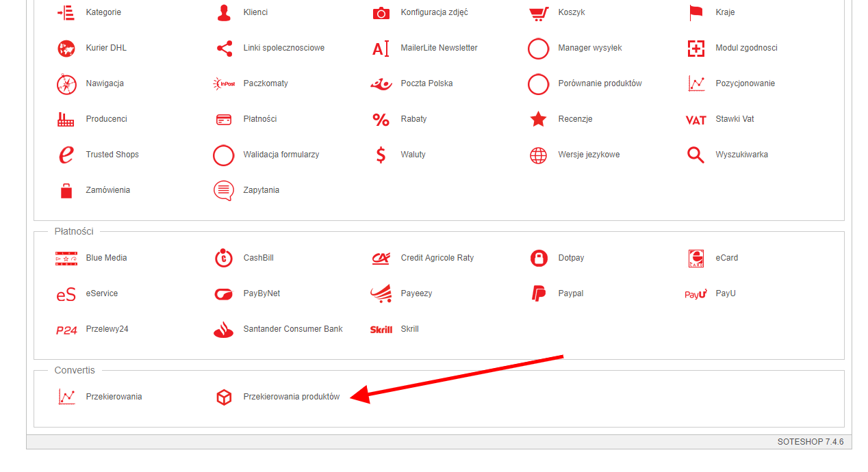Click the Zamówienia shopping bag icon
This screenshot has width=868, height=472.
tap(66, 190)
